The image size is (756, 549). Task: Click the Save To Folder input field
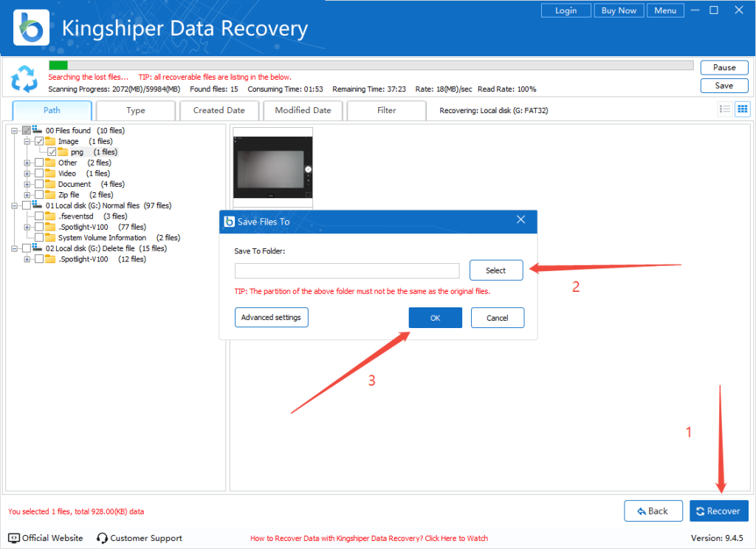(x=347, y=270)
